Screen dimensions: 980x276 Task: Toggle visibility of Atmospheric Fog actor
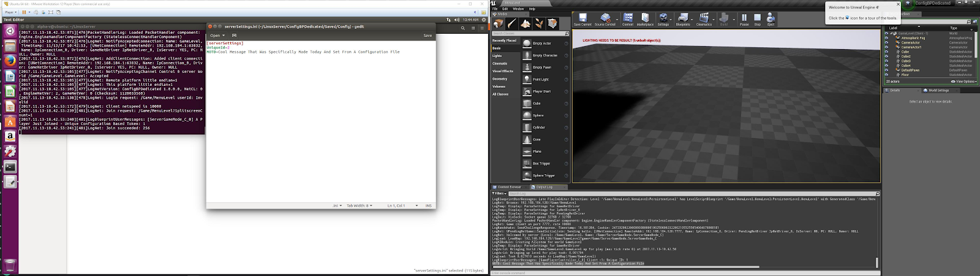(x=886, y=38)
